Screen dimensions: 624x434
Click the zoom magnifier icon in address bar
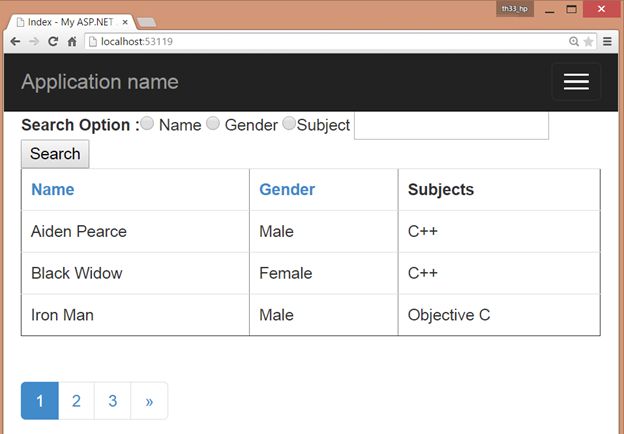point(573,41)
